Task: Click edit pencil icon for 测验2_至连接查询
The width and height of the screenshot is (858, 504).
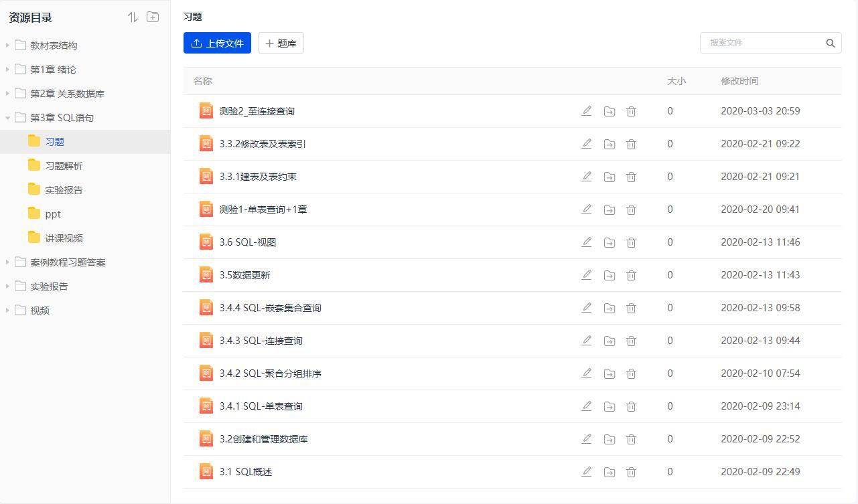Action: (587, 111)
